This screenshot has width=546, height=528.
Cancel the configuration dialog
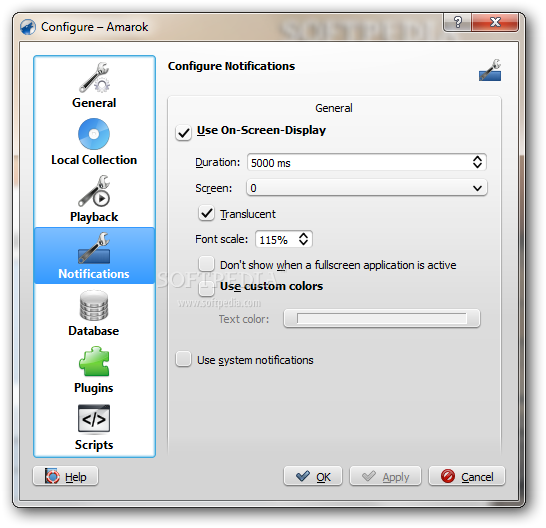tap(467, 476)
